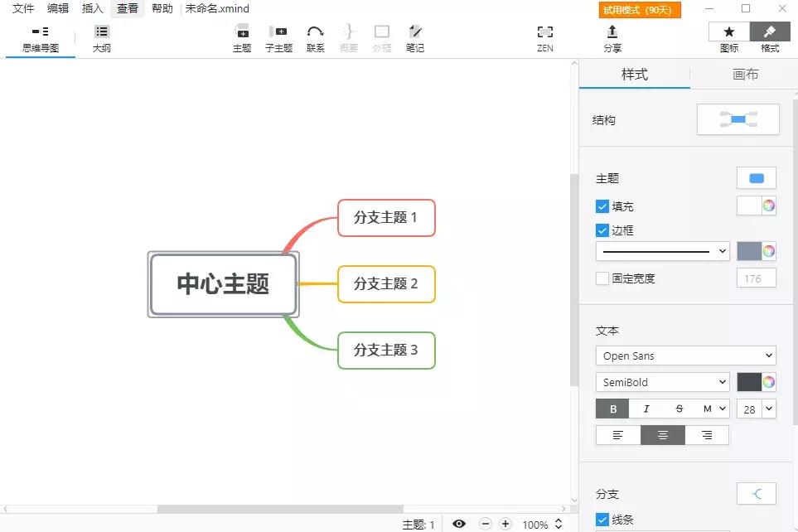Viewport: 798px width, 532px height.
Task: Enable 固定宽度 fixed width
Action: coord(602,278)
